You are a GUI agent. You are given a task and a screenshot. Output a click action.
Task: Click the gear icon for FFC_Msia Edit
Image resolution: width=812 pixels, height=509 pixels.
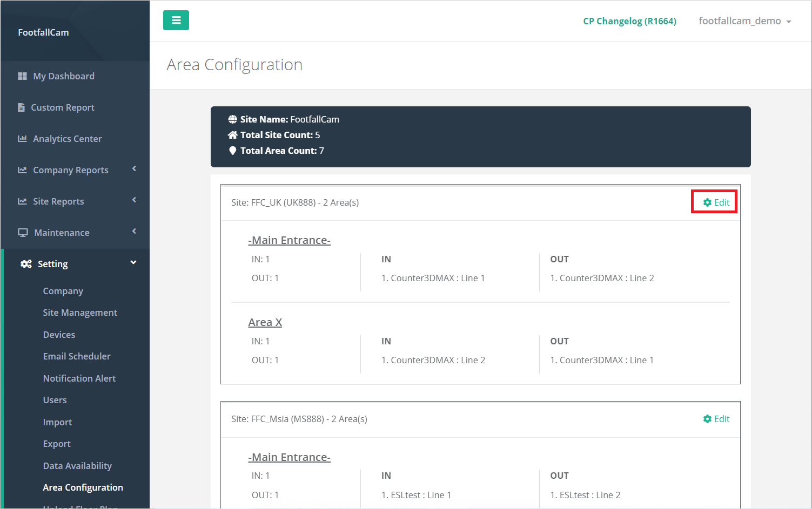tap(707, 419)
